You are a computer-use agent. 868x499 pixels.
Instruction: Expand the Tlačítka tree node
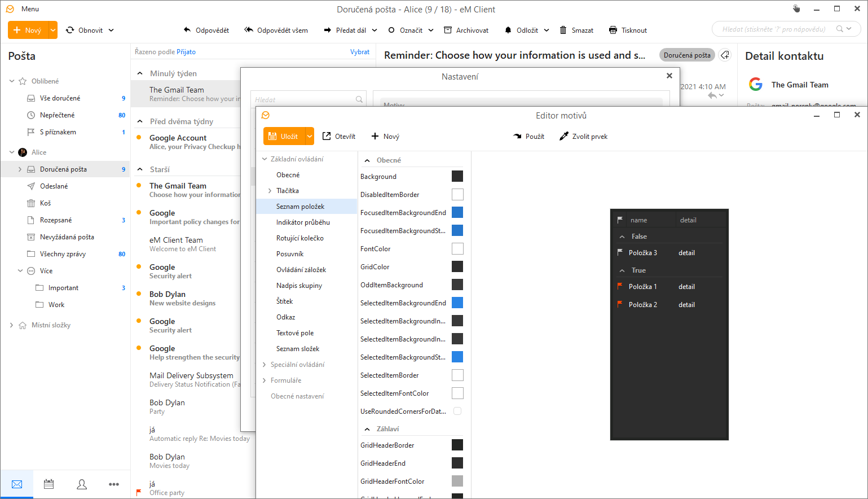pyautogui.click(x=270, y=191)
